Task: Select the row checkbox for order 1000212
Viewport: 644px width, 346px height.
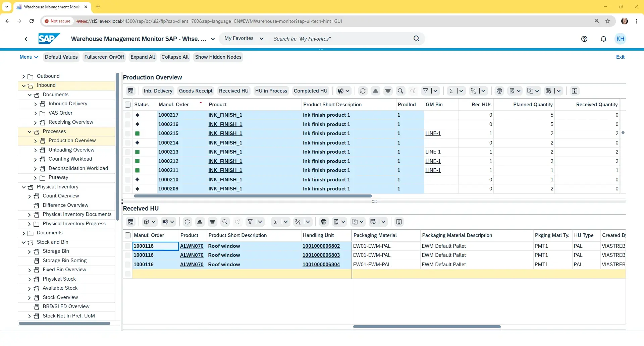Action: 127,161
